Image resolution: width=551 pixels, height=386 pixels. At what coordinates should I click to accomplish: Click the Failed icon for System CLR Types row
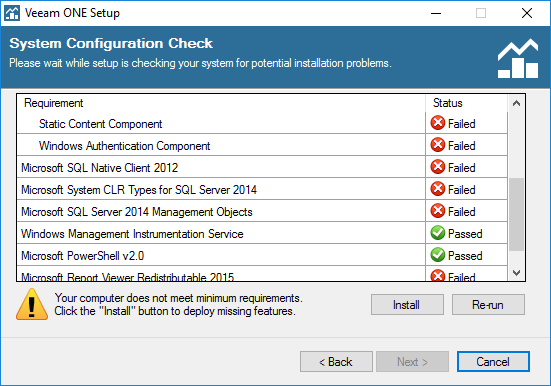click(x=437, y=189)
